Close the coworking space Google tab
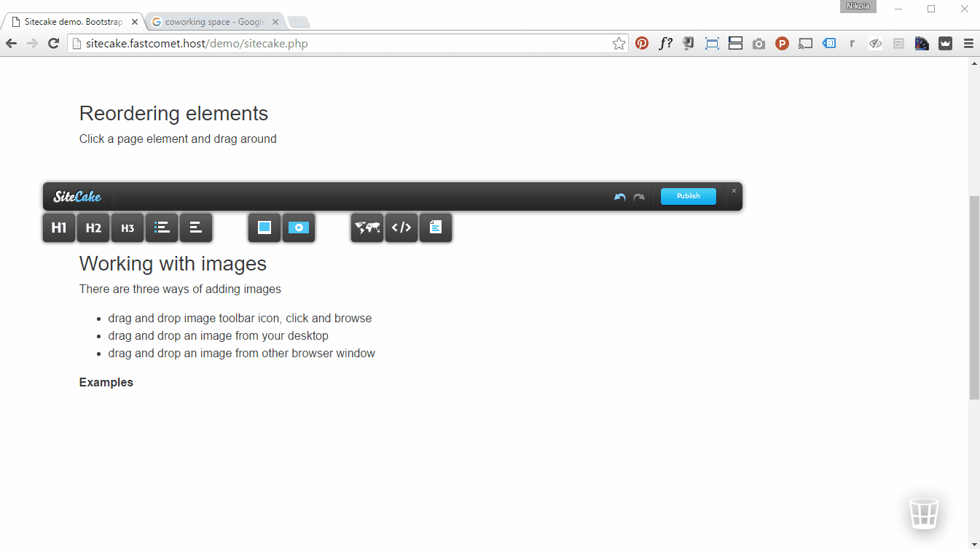 pyautogui.click(x=275, y=22)
